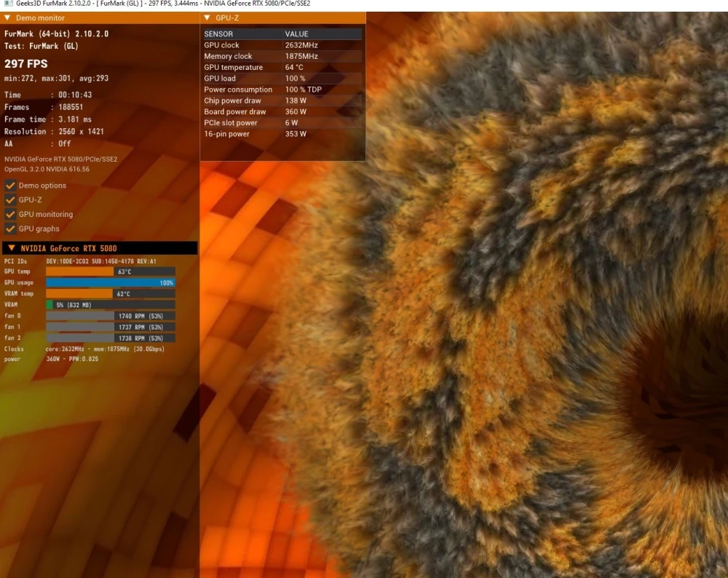Click the fan 0 RPM bar
This screenshot has width=728, height=578.
click(111, 316)
